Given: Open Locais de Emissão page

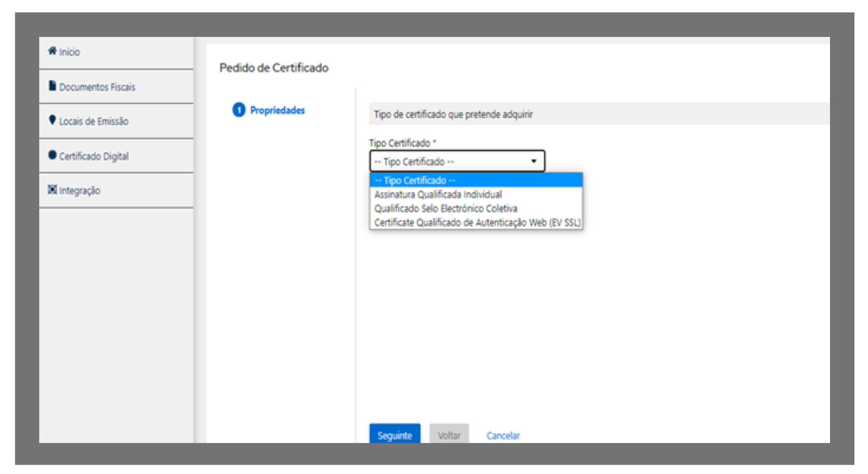Looking at the screenshot, I should pyautogui.click(x=93, y=121).
